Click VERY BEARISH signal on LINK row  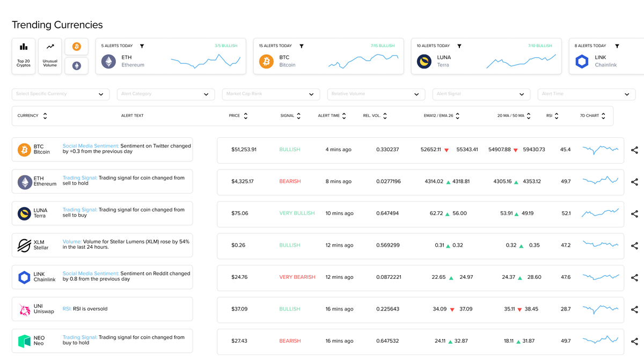297,277
